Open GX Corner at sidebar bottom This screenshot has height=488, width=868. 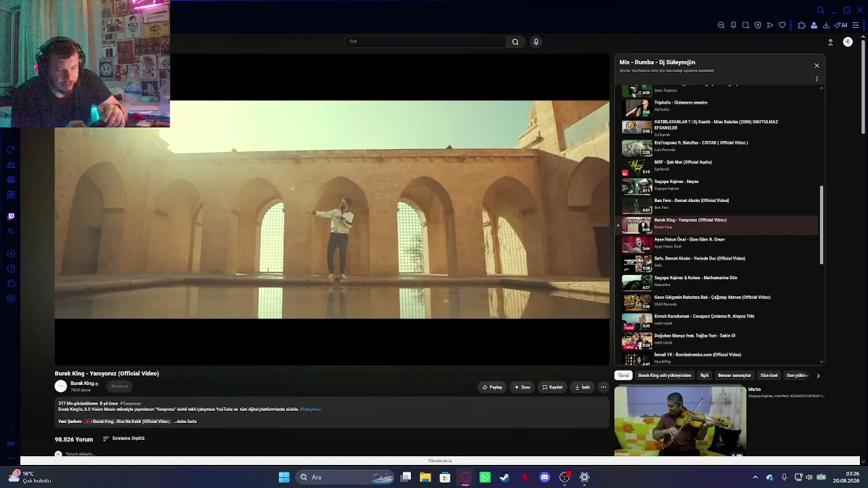(x=11, y=444)
